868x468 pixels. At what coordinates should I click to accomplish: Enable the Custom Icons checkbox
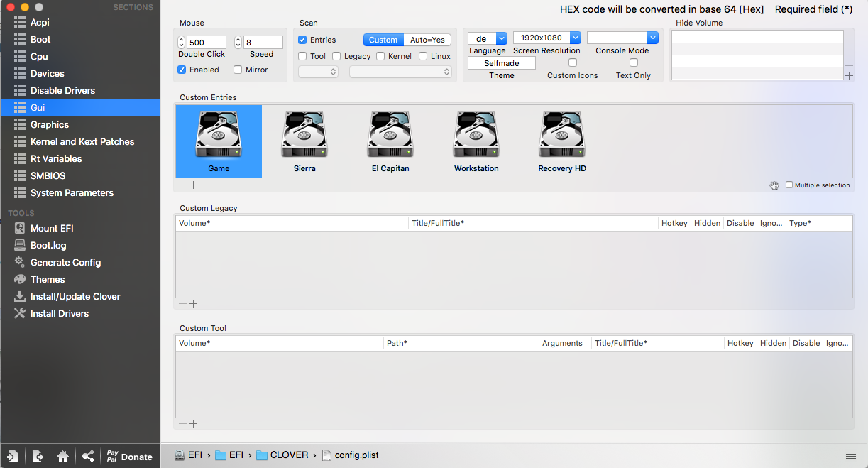[573, 63]
